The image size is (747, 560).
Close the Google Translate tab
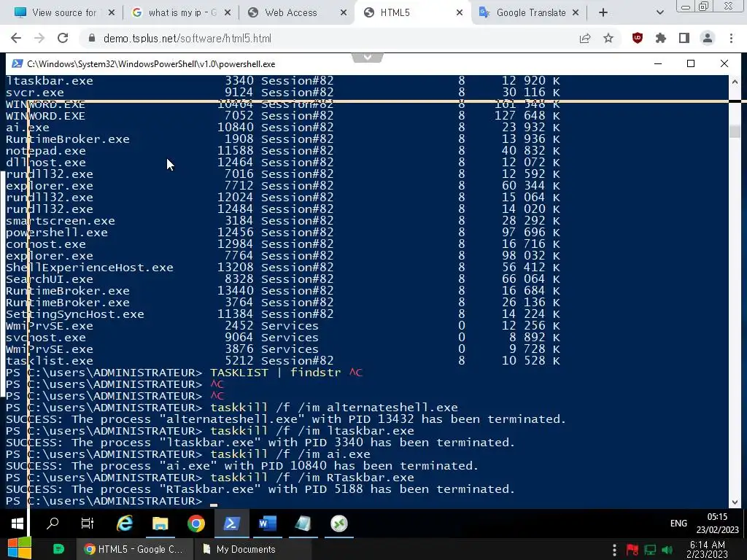click(x=576, y=13)
